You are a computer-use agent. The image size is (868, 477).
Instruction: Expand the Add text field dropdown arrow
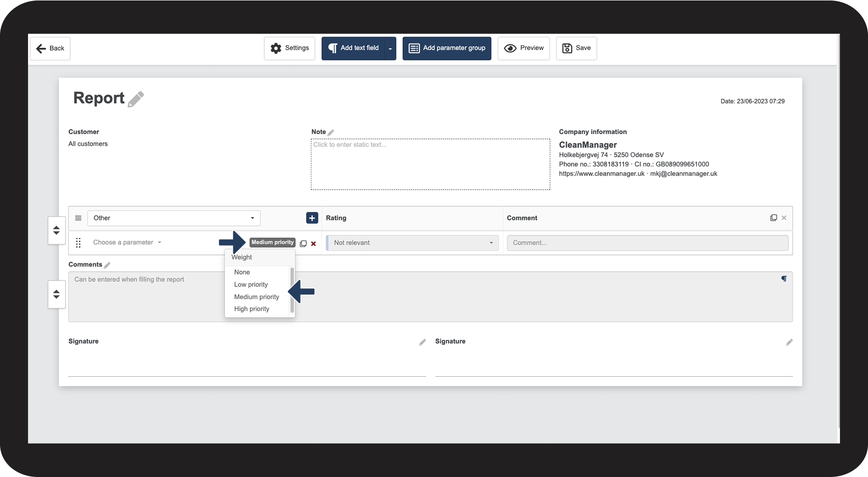391,48
